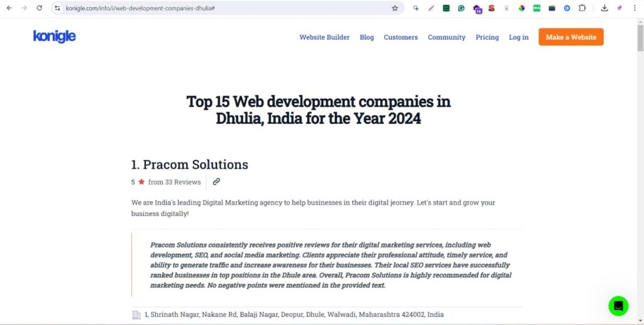
Task: Open the dark green square extension
Action: pyautogui.click(x=446, y=8)
